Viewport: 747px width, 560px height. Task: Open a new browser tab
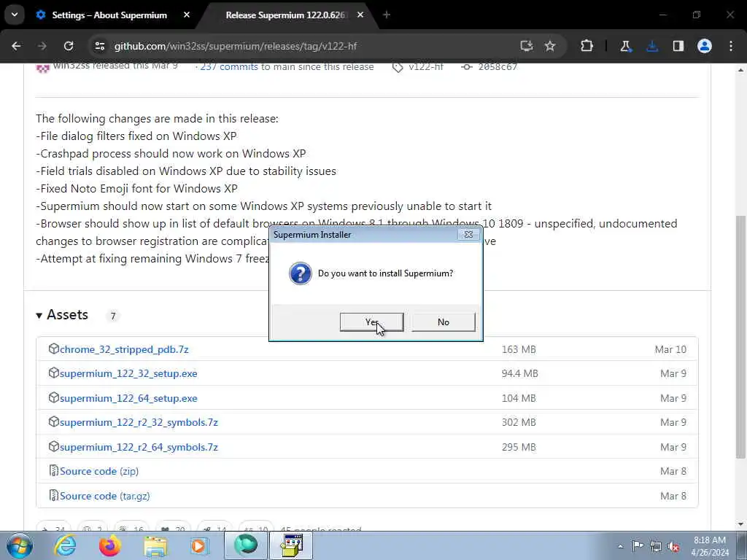(x=387, y=15)
